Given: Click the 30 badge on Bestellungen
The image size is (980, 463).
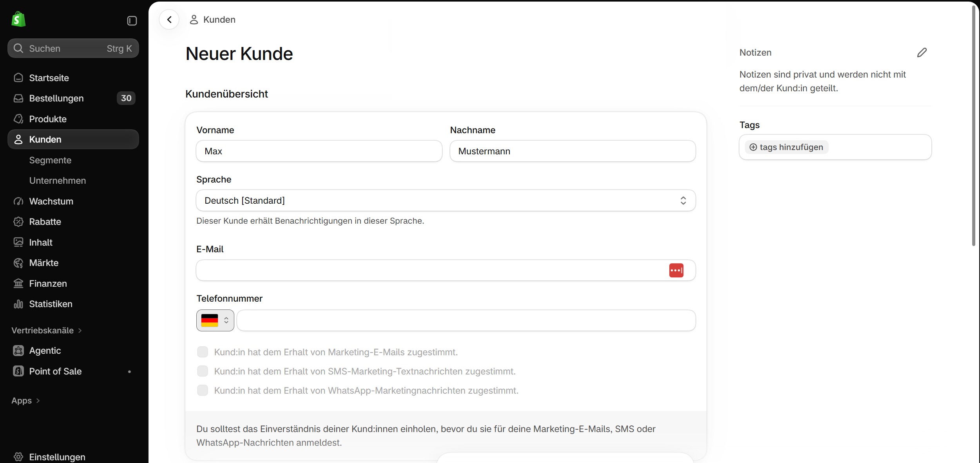Looking at the screenshot, I should click(126, 98).
